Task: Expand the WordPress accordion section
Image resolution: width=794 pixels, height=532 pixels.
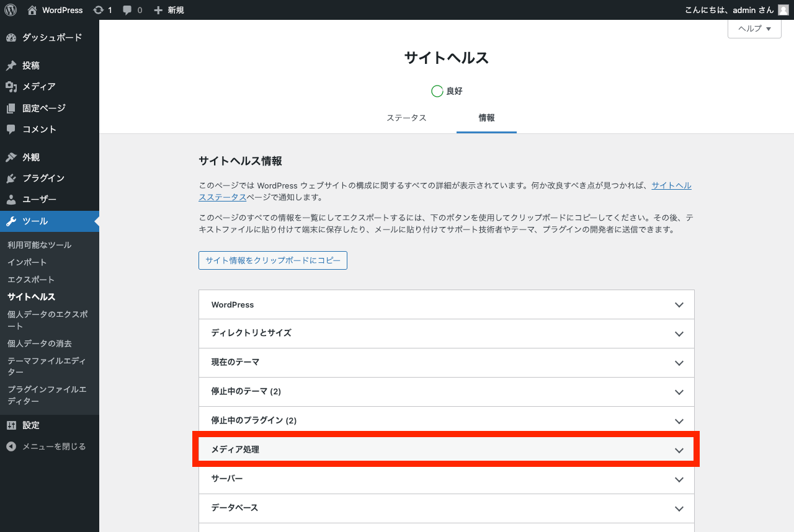Action: coord(447,305)
